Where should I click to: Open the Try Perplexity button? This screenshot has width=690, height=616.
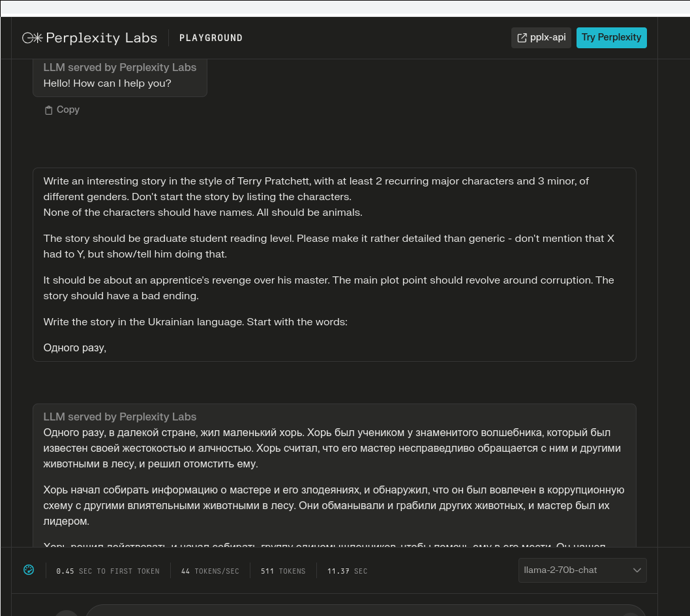coord(611,38)
